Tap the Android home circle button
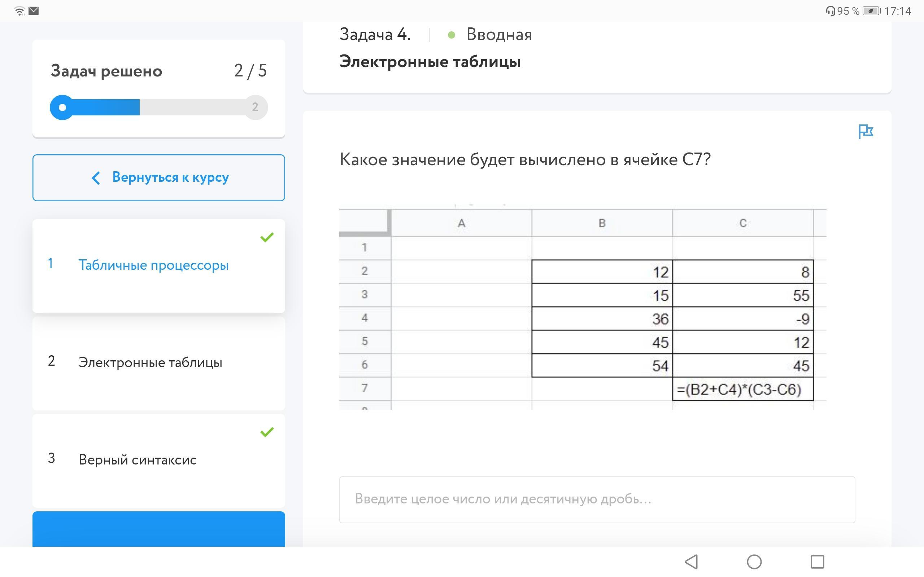The image size is (924, 577). (x=754, y=562)
